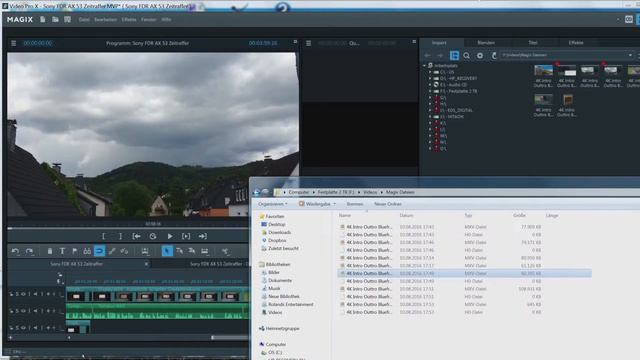Viewport: 640px width, 360px height.
Task: Click the Open project folder icon
Action: tap(55, 19)
